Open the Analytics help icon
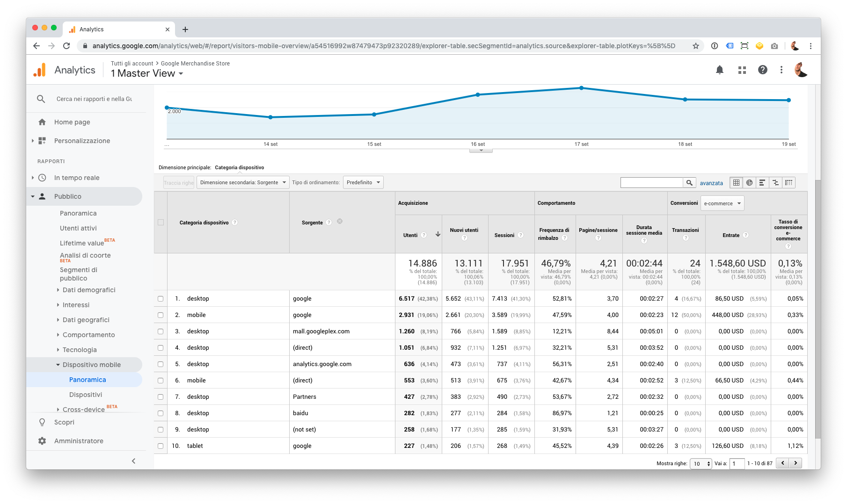 [763, 70]
